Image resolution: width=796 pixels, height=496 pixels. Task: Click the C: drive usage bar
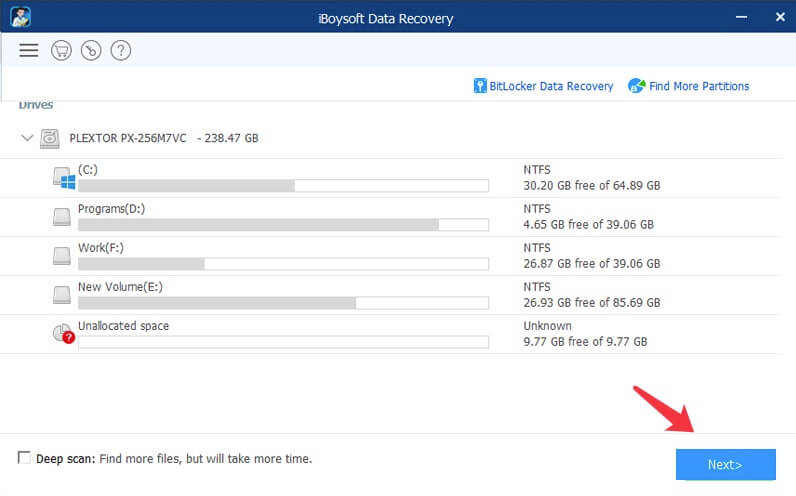tap(283, 185)
